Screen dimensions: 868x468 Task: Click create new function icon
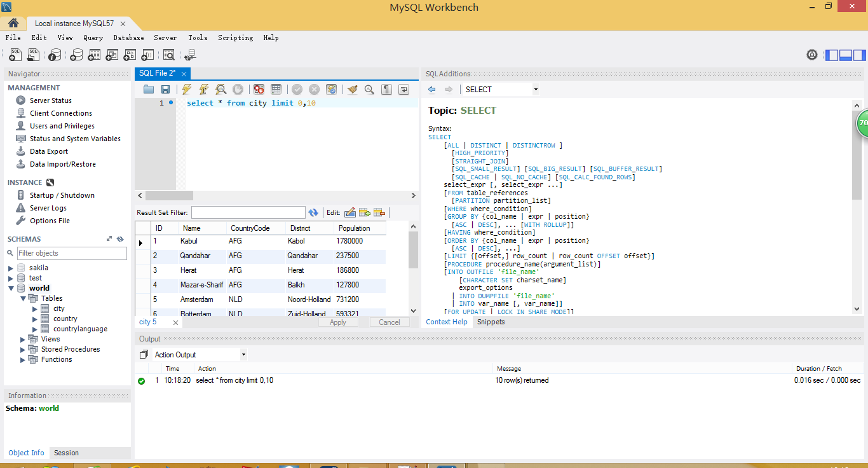147,55
